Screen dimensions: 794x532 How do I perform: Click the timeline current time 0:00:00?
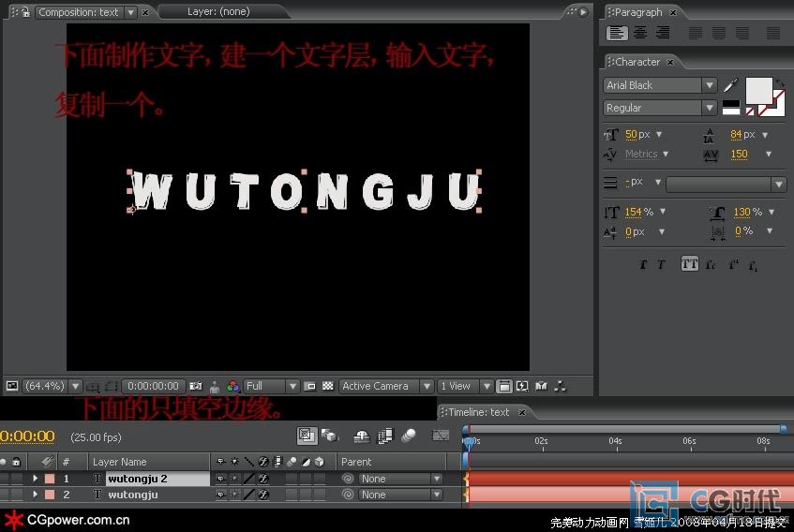(27, 436)
